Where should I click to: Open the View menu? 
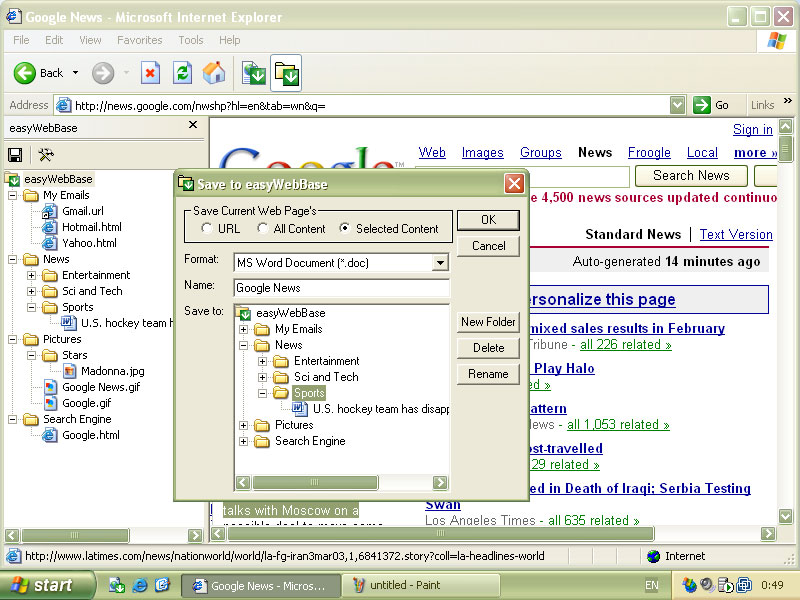tap(90, 40)
